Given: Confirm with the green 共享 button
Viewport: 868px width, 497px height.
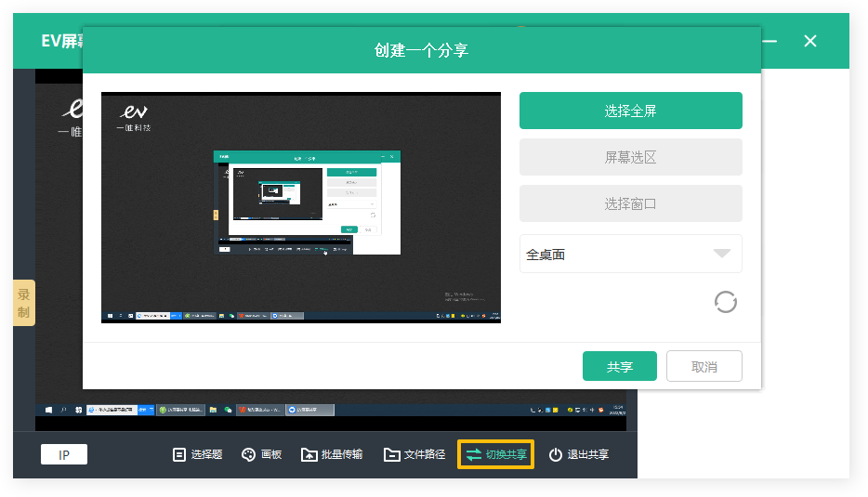Looking at the screenshot, I should [619, 366].
